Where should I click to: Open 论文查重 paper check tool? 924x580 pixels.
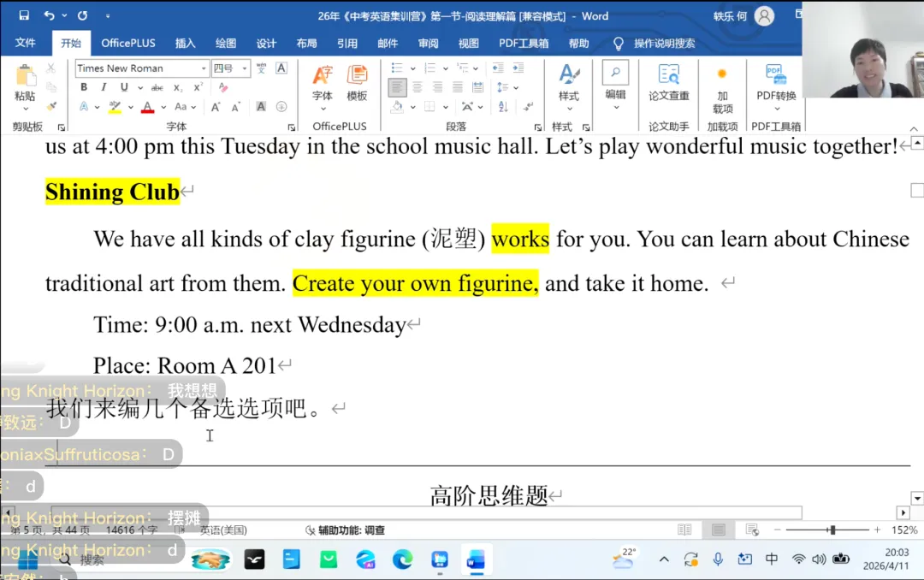pyautogui.click(x=669, y=82)
